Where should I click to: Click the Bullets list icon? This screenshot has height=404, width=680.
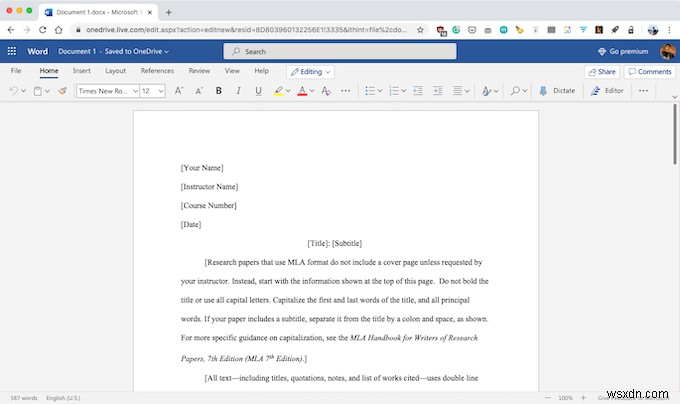tap(370, 91)
